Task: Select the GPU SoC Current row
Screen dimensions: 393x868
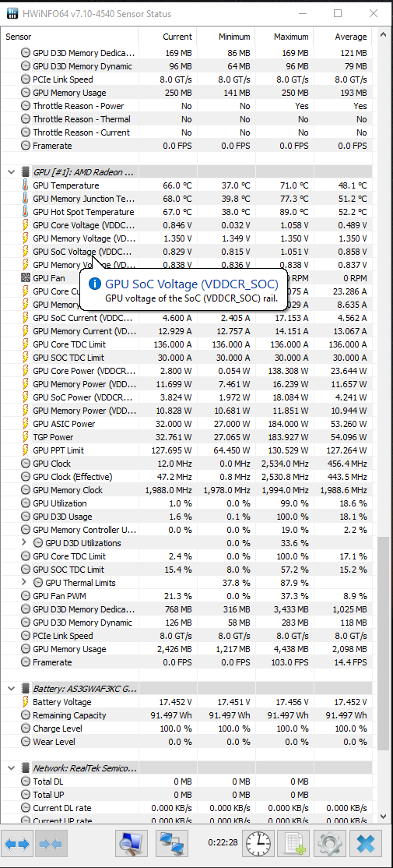Action: (186, 318)
